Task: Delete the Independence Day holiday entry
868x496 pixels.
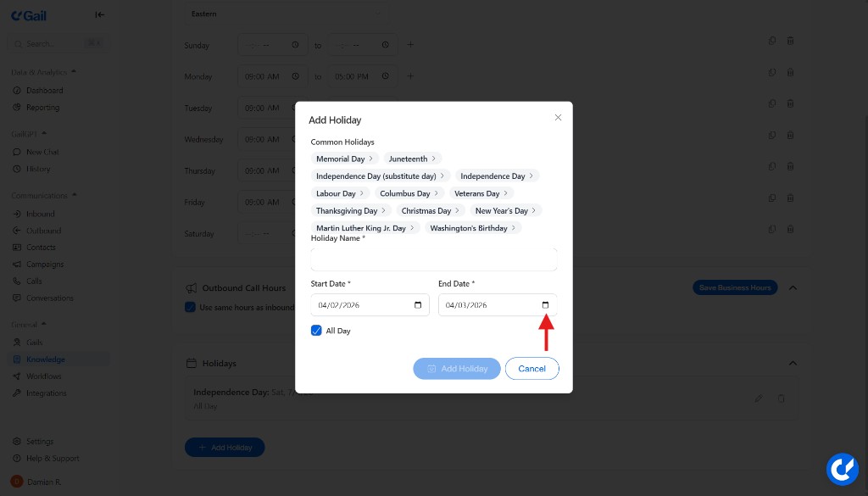Action: click(x=781, y=398)
